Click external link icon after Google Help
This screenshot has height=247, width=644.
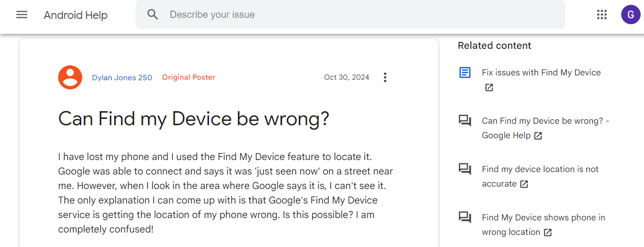538,136
